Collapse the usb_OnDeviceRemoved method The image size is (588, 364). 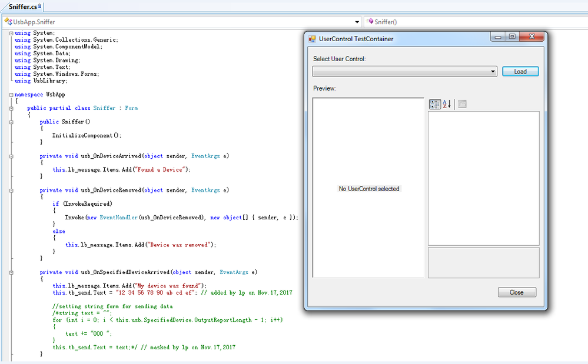tap(11, 191)
